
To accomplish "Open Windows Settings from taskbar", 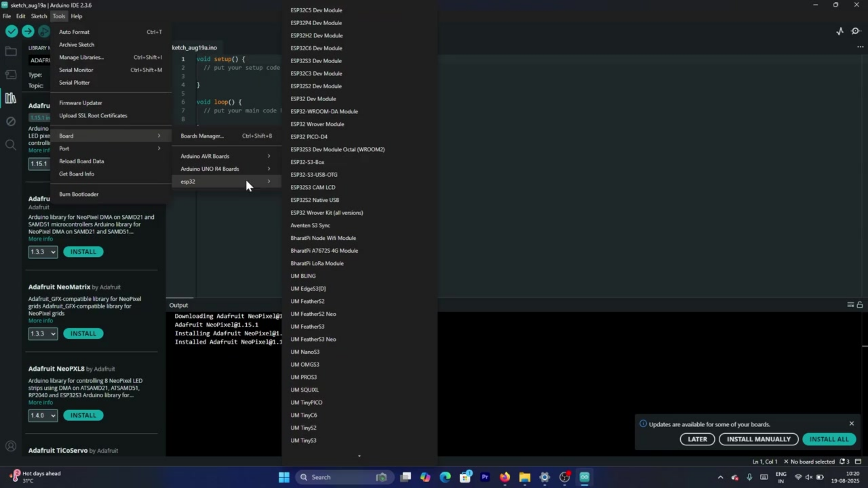I will click(x=544, y=478).
